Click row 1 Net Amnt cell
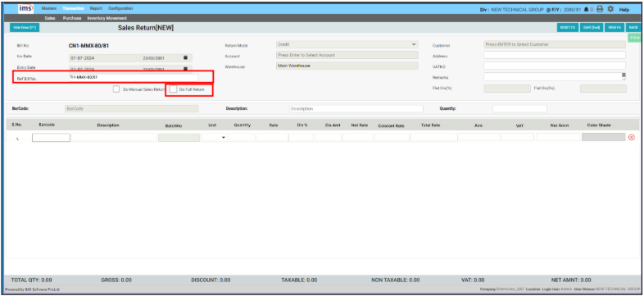Image resolution: width=644 pixels, height=296 pixels. pyautogui.click(x=558, y=138)
